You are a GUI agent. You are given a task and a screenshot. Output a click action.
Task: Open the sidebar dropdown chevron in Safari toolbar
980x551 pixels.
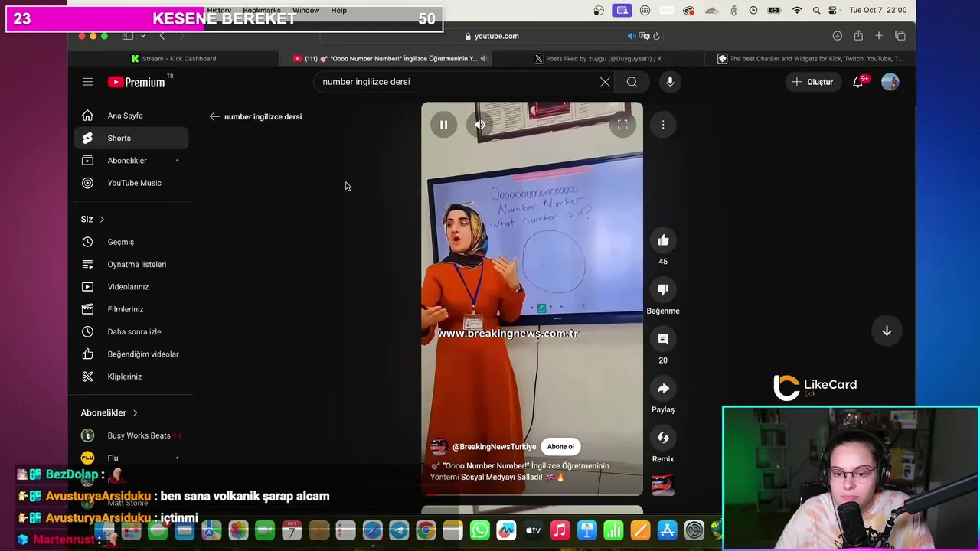[142, 36]
